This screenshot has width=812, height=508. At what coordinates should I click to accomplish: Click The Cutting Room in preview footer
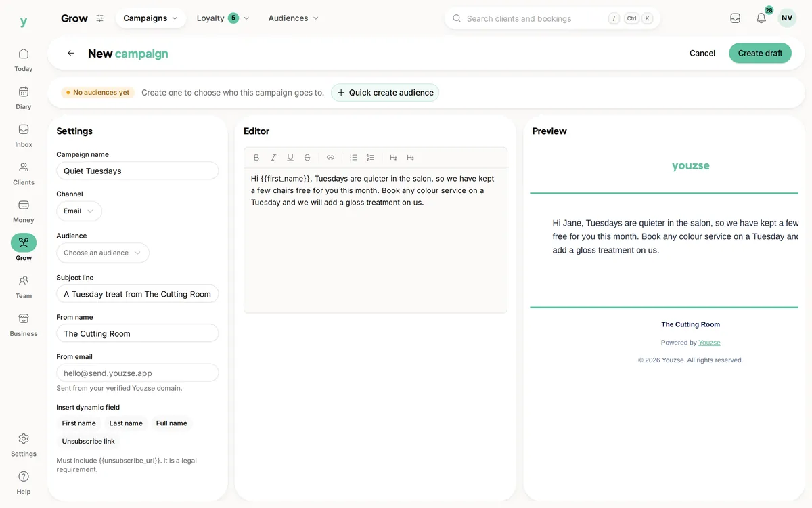point(691,324)
